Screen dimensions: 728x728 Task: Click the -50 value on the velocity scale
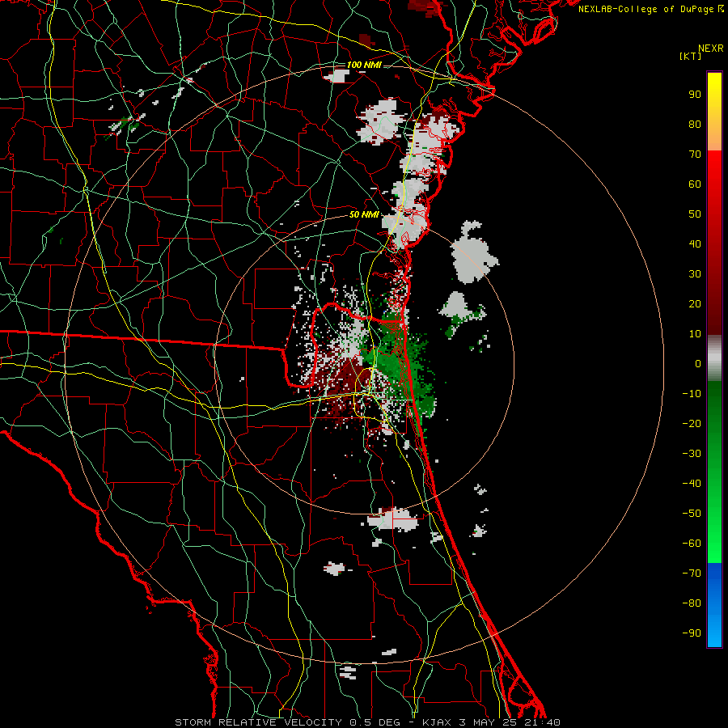tap(692, 514)
